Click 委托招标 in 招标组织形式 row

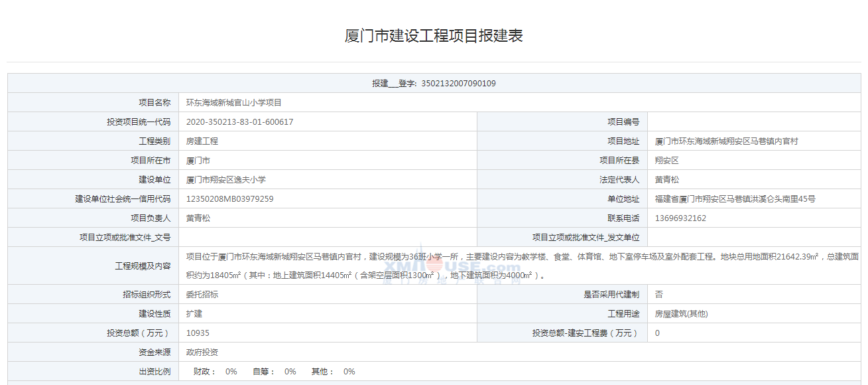pos(202,295)
